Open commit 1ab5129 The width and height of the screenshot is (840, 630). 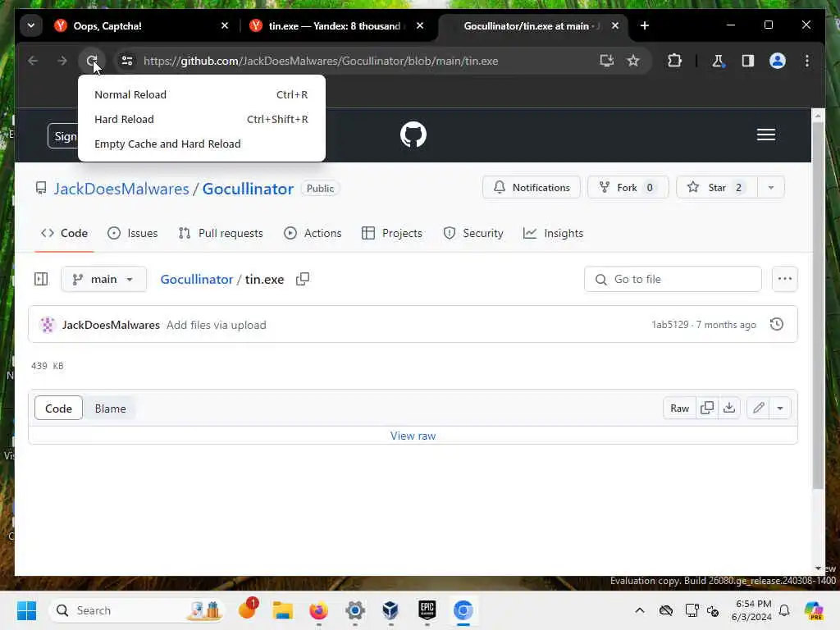[669, 325]
